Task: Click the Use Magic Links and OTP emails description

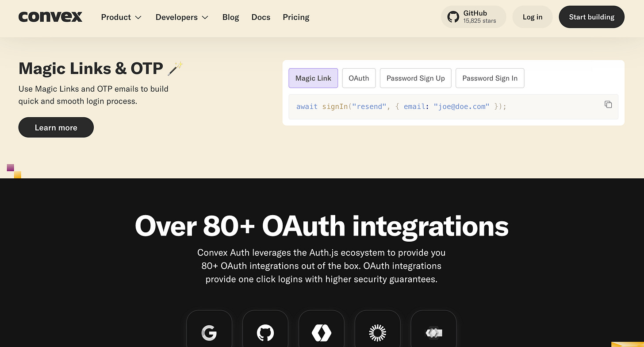Action: (x=93, y=95)
